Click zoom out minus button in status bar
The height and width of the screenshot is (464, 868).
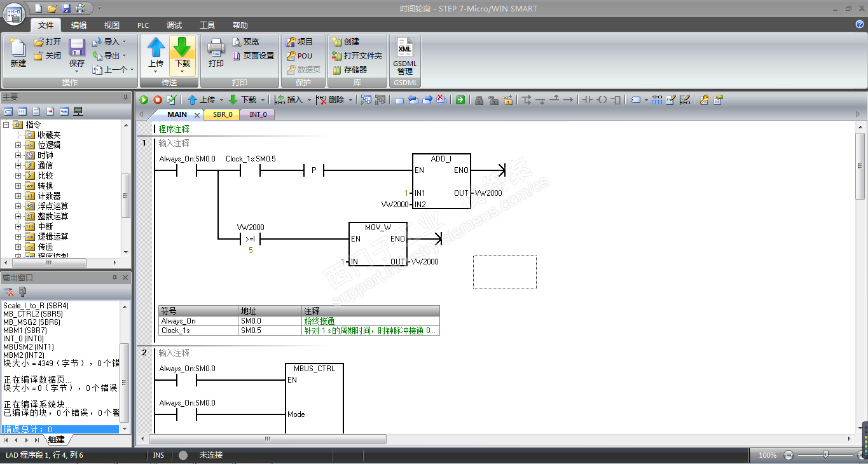(x=789, y=455)
